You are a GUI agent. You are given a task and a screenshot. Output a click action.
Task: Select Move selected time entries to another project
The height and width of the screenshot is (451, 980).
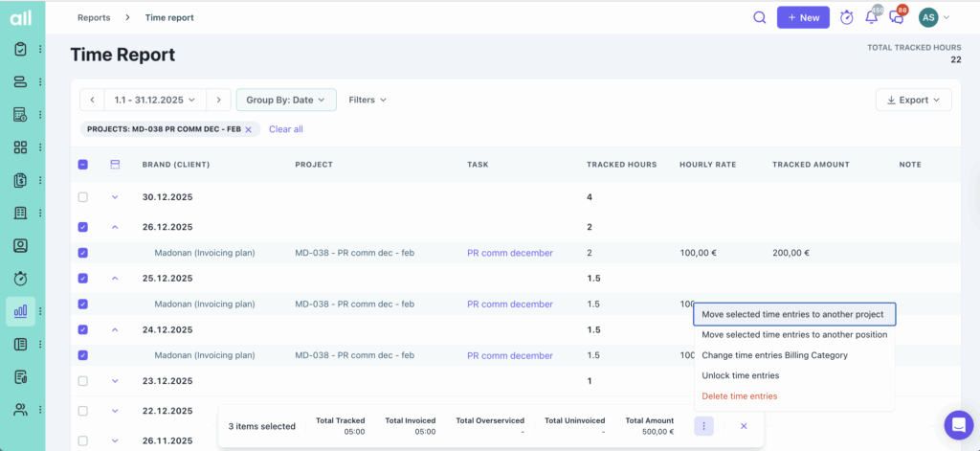(794, 314)
